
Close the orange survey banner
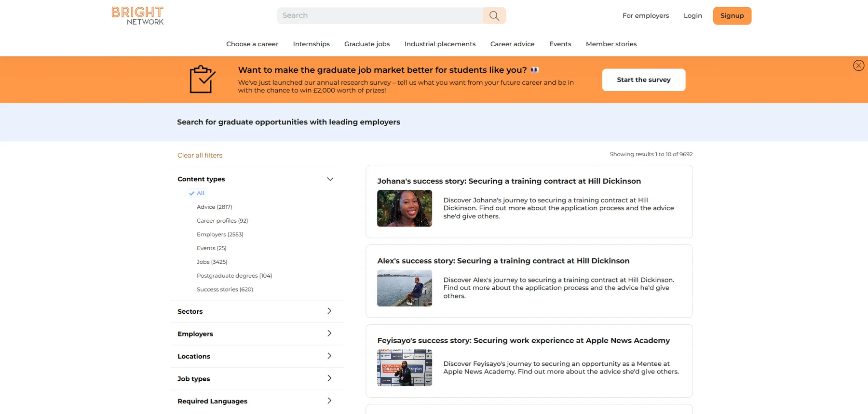(858, 66)
